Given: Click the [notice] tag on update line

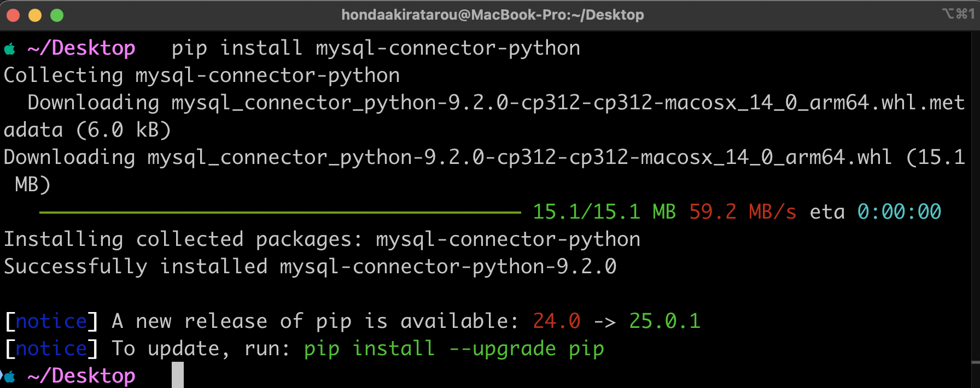Looking at the screenshot, I should tap(50, 348).
